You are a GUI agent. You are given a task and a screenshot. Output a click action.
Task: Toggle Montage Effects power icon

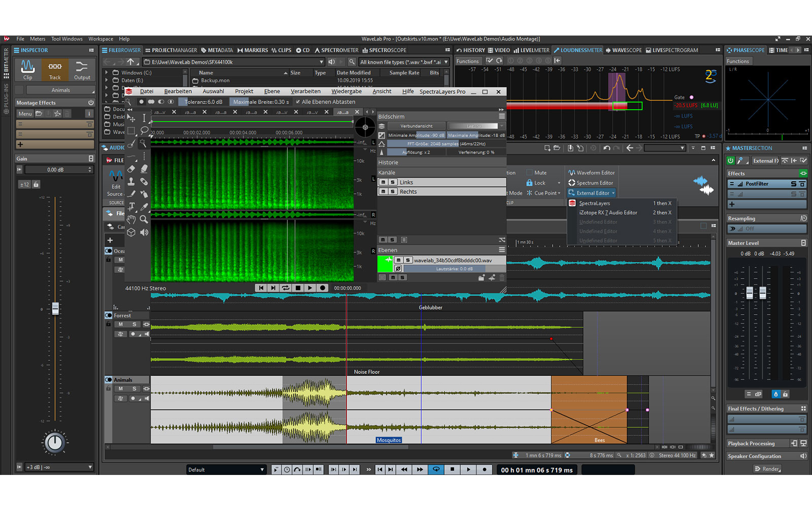pos(91,103)
